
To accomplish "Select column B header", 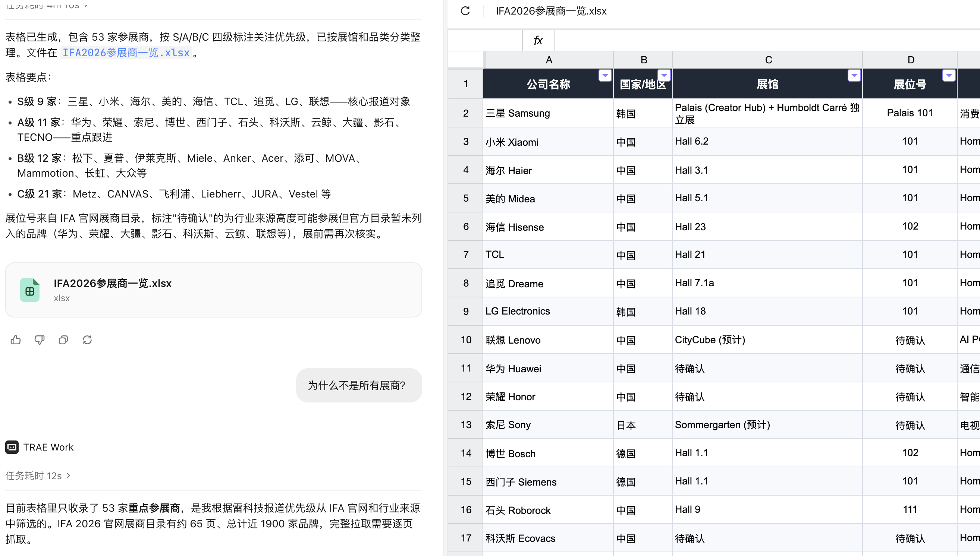I will click(643, 60).
